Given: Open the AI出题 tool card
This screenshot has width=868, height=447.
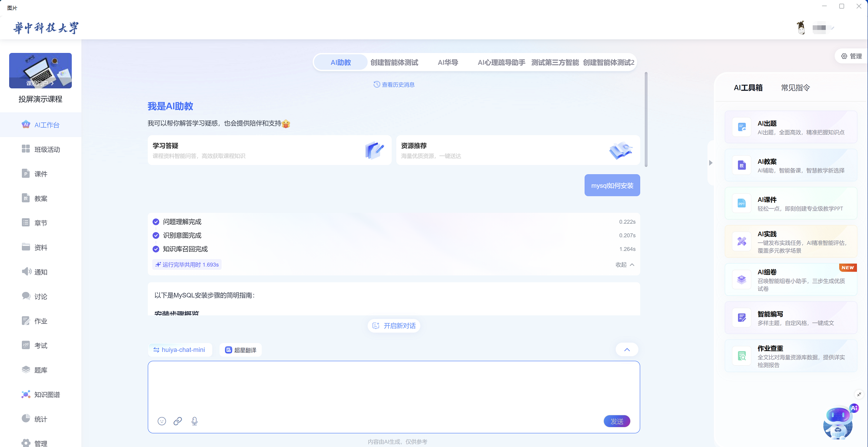Looking at the screenshot, I should point(790,127).
